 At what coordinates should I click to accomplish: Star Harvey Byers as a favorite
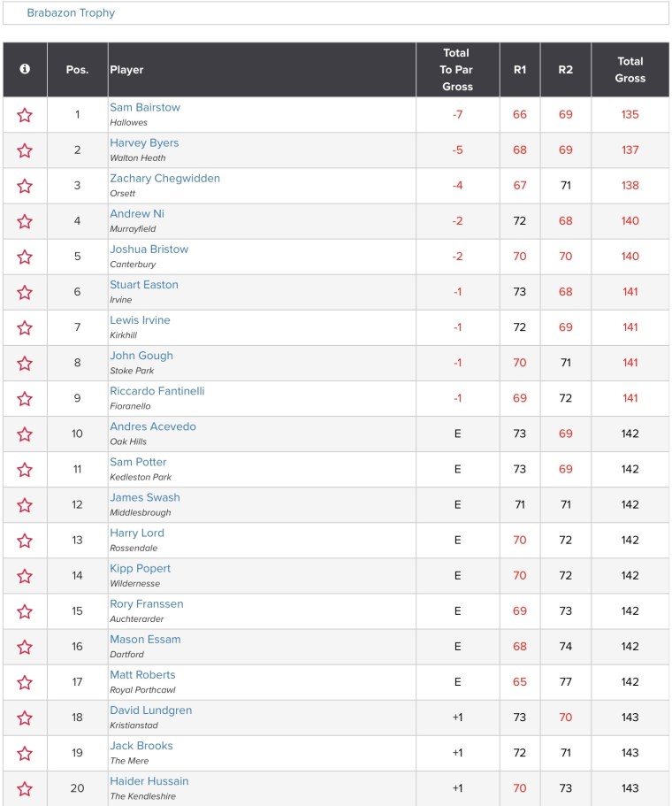25,150
